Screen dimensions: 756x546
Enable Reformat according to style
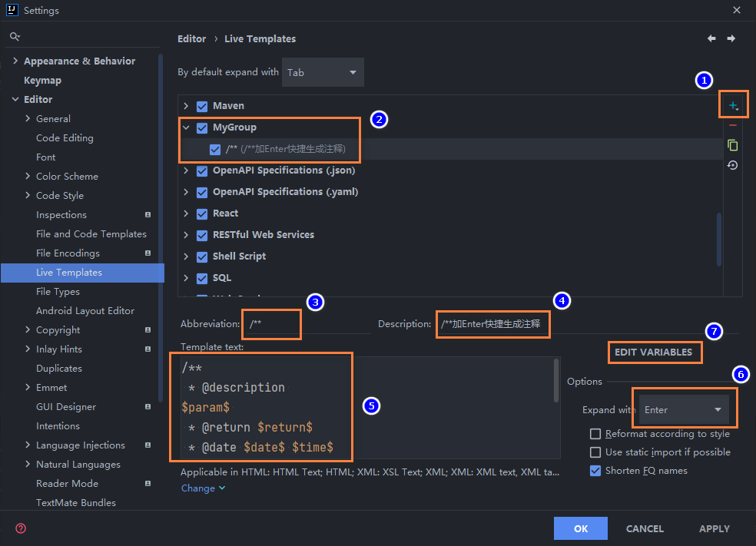(595, 434)
